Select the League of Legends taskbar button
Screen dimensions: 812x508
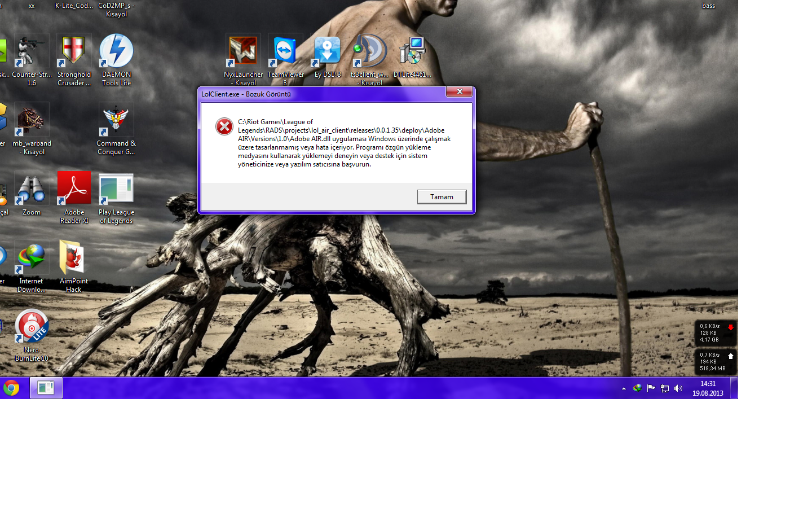(46, 388)
